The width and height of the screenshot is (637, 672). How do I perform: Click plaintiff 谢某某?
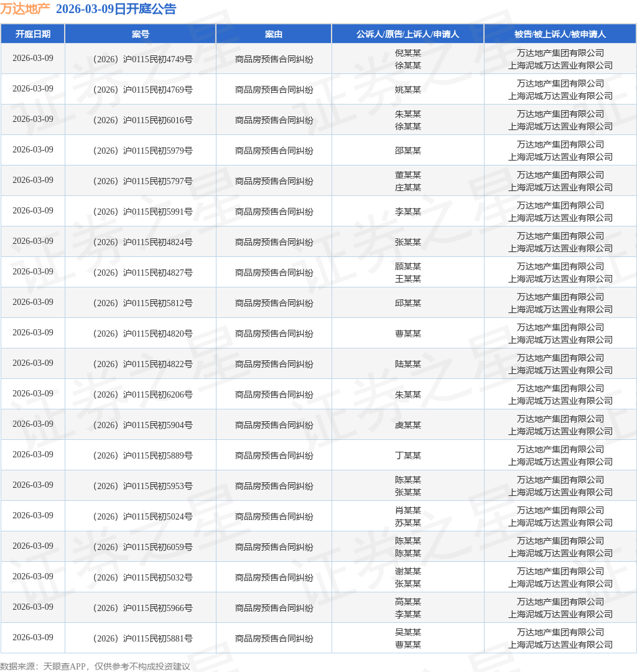408,571
